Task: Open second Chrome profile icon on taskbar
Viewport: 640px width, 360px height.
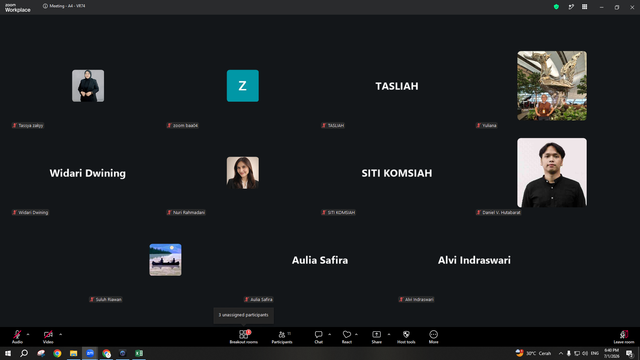Action: point(107,353)
